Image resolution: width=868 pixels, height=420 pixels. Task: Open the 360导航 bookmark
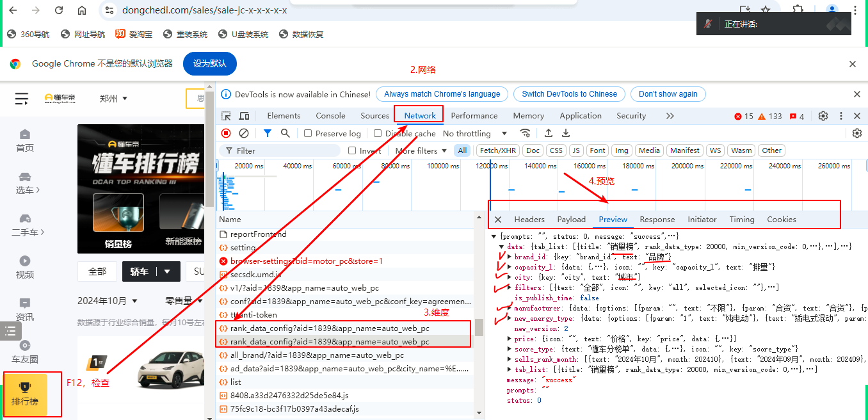pyautogui.click(x=28, y=34)
